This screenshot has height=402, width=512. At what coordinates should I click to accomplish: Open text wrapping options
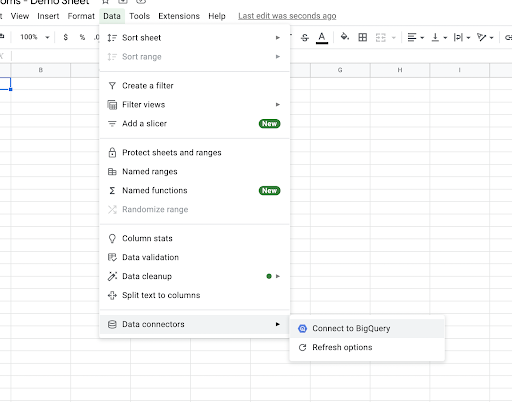pyautogui.click(x=458, y=37)
